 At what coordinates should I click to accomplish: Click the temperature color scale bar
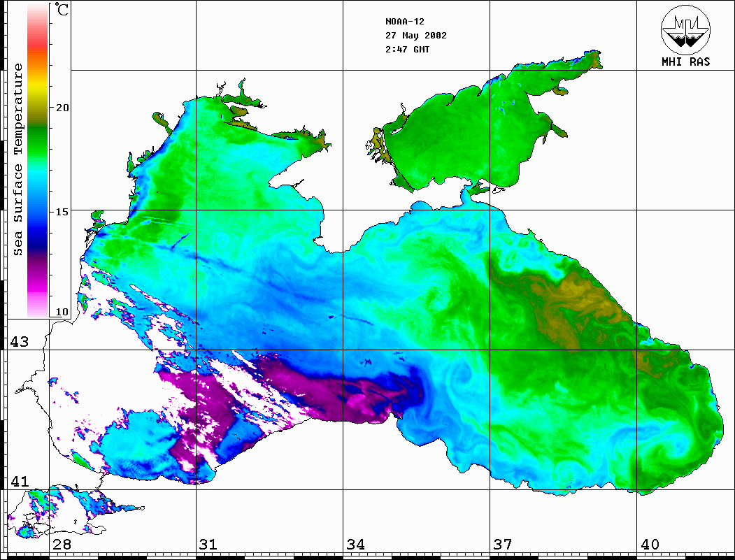tap(38, 161)
